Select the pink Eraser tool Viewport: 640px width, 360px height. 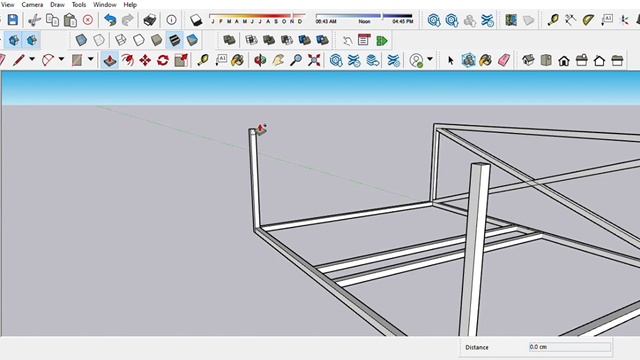click(504, 60)
